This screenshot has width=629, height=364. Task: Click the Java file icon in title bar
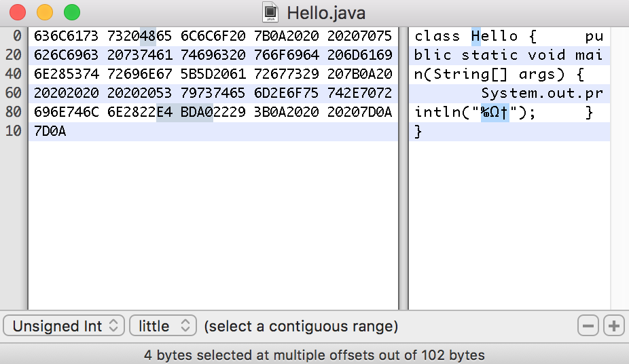(270, 12)
